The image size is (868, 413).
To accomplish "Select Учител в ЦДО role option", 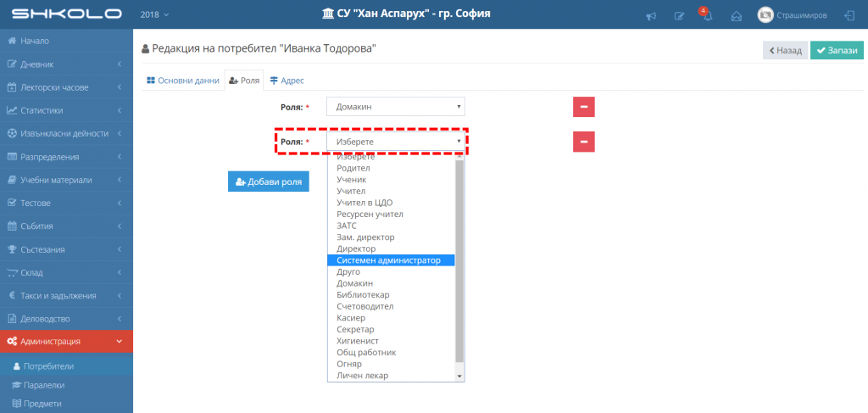I will tap(391, 202).
